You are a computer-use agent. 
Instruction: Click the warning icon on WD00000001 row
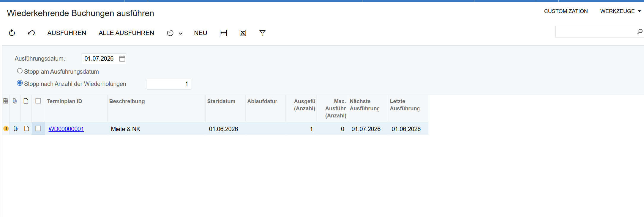[6, 129]
